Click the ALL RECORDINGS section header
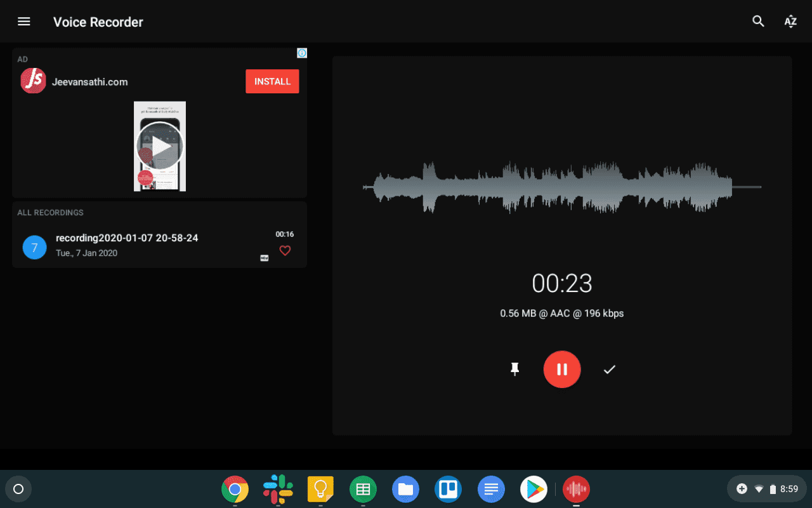The width and height of the screenshot is (812, 508). tap(50, 212)
